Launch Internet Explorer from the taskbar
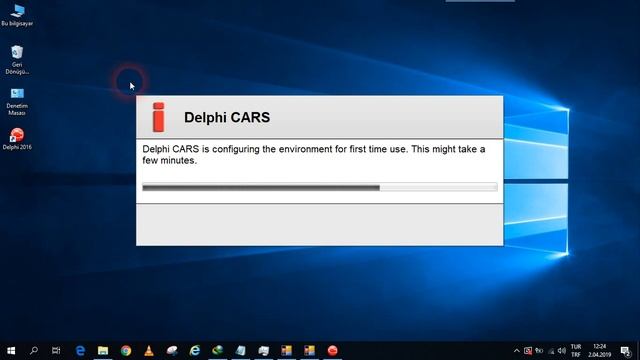 pos(195,351)
